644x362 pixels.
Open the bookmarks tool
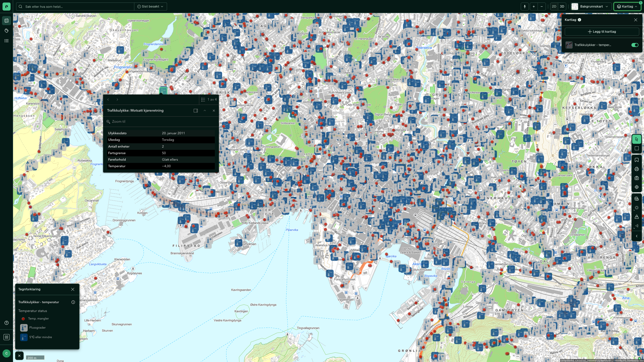pos(636,160)
